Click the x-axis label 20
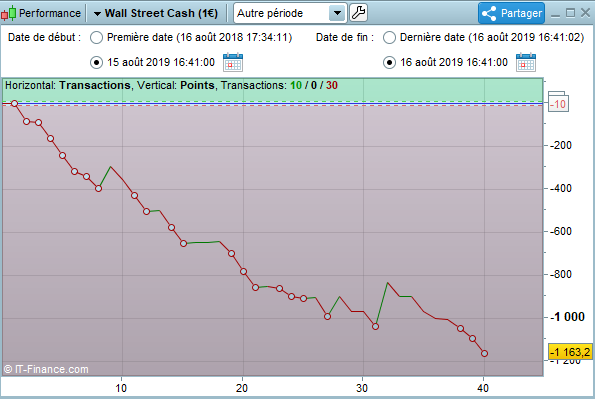 [242, 388]
